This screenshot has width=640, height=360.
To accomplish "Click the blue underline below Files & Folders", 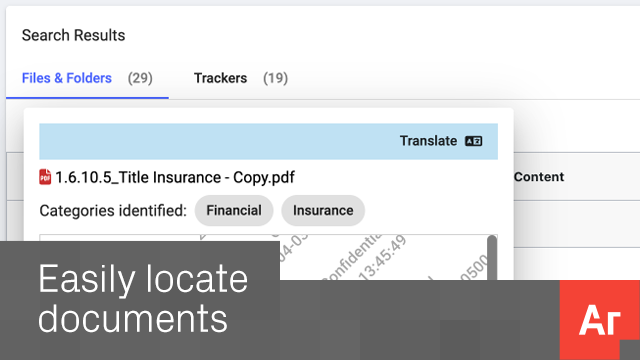I will click(x=87, y=98).
